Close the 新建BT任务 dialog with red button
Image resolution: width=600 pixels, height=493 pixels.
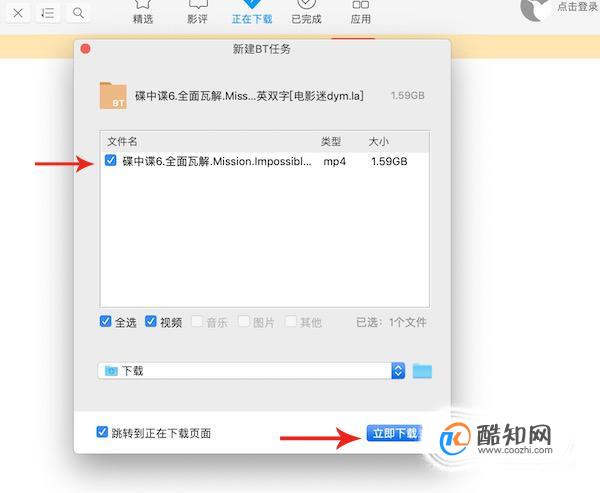86,49
